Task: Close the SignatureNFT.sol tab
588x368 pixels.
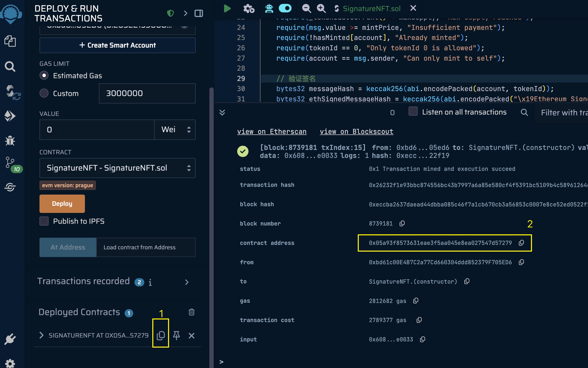Action: tap(413, 8)
